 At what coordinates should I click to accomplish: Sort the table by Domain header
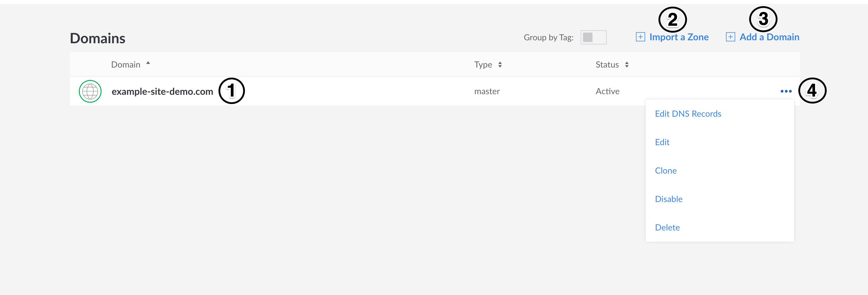126,65
